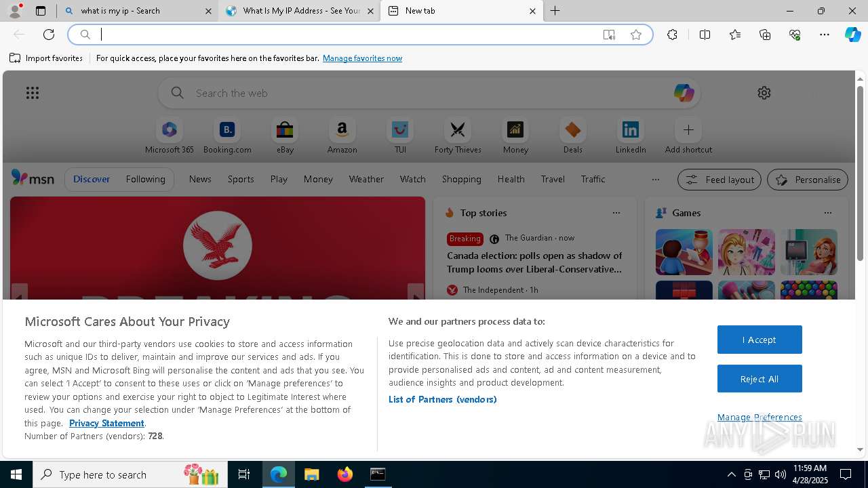Open the Forty Thieves shortcut
868x488 pixels.
pyautogui.click(x=458, y=136)
